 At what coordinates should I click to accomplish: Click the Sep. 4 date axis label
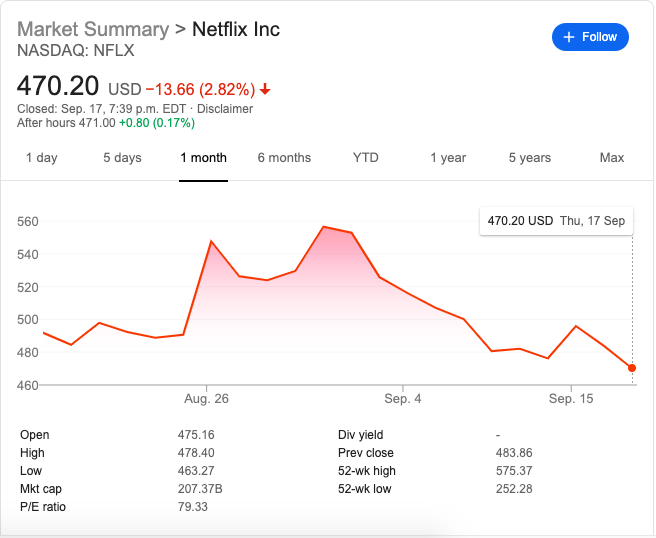pyautogui.click(x=402, y=399)
